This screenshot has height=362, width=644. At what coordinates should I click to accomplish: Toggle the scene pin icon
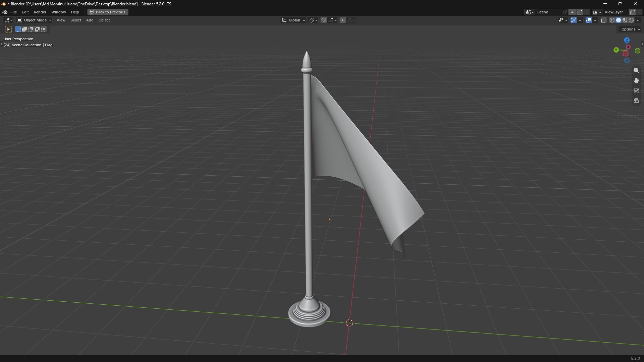565,12
